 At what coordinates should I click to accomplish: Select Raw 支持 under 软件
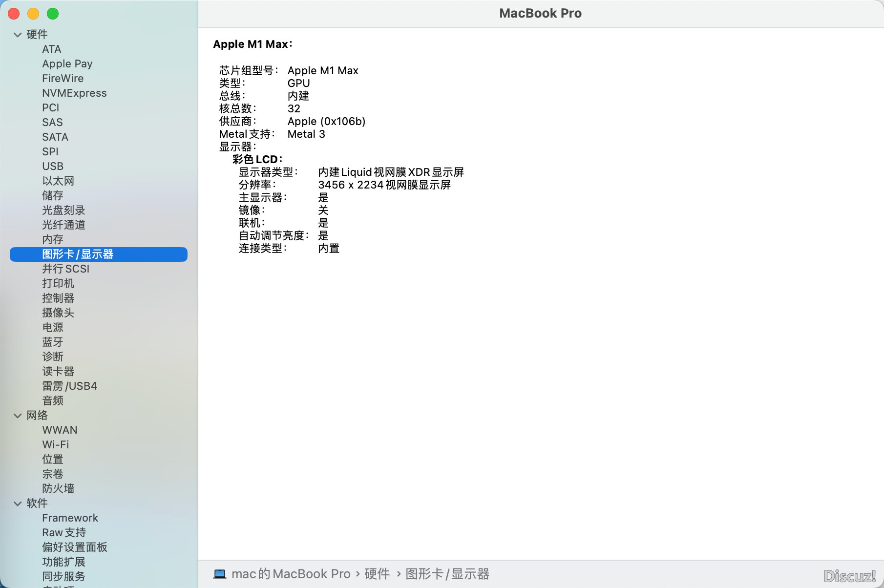tap(64, 533)
